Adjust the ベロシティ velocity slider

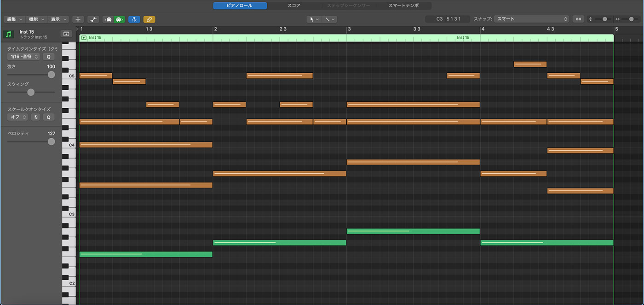point(31,141)
